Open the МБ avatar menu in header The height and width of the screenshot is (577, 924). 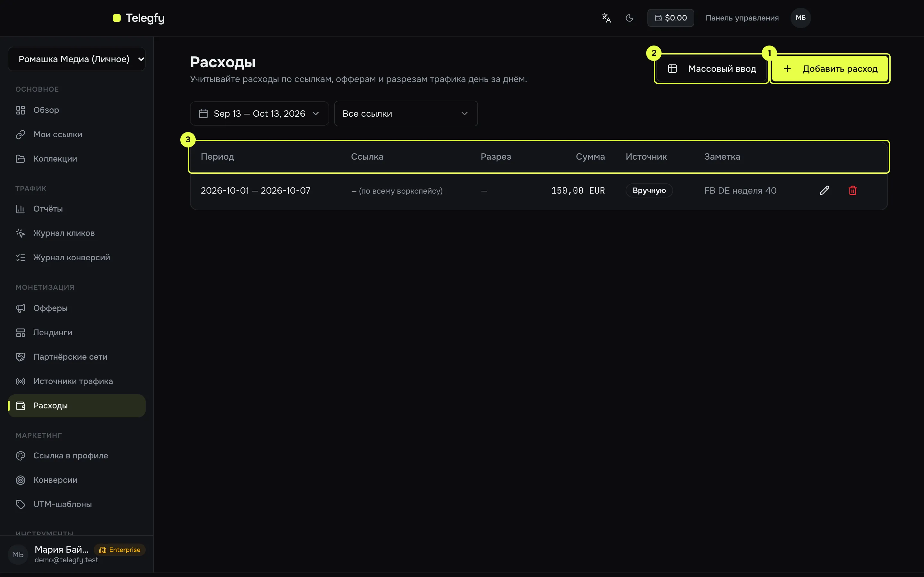pyautogui.click(x=800, y=18)
